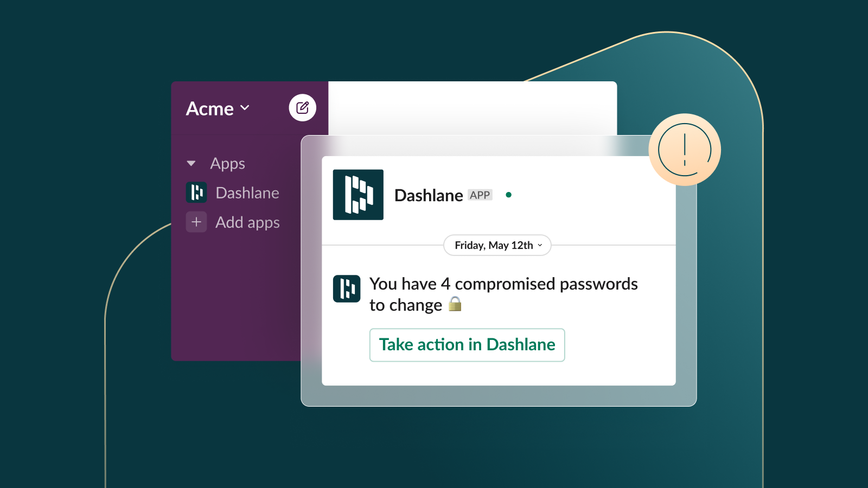Click the Dashlane avatar beside the alert message

[347, 290]
